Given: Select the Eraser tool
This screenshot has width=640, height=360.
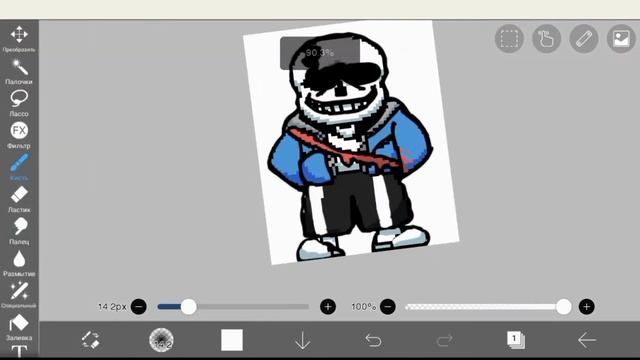Looking at the screenshot, I should point(19,199).
